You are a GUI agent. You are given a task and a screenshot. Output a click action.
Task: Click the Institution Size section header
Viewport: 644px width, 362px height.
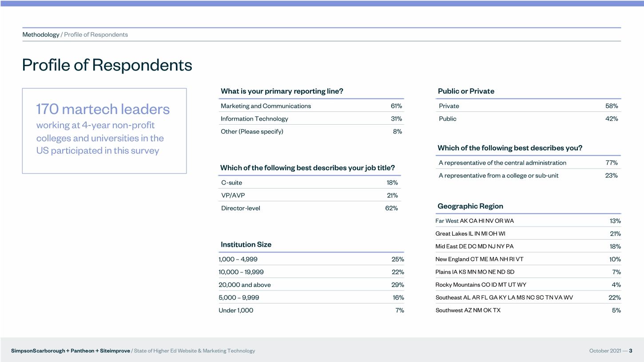coord(246,244)
